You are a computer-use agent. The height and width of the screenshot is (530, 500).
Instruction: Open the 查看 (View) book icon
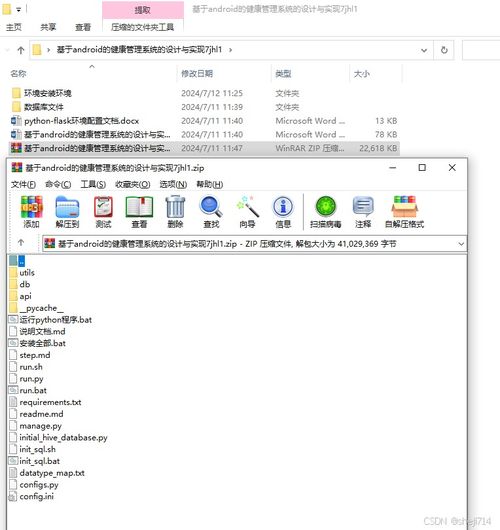tap(139, 212)
